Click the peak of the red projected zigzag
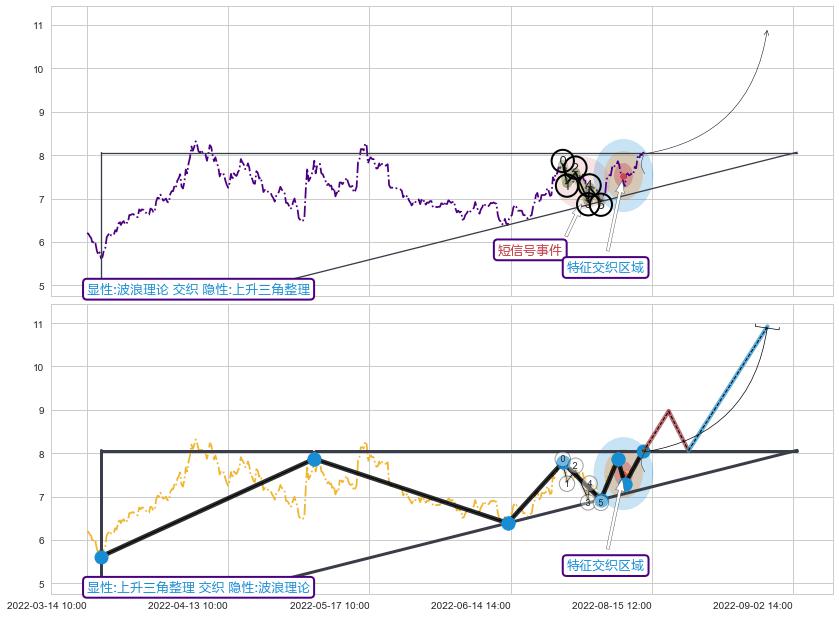 (x=668, y=410)
